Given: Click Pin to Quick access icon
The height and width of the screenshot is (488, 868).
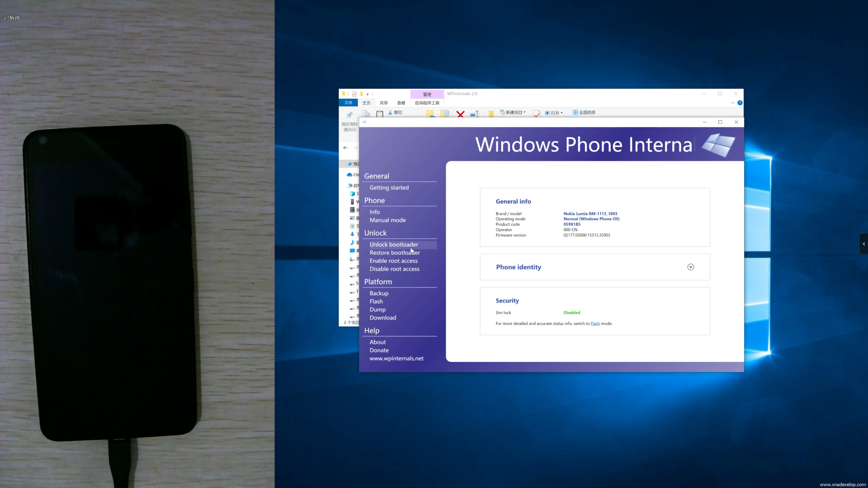Looking at the screenshot, I should (349, 115).
